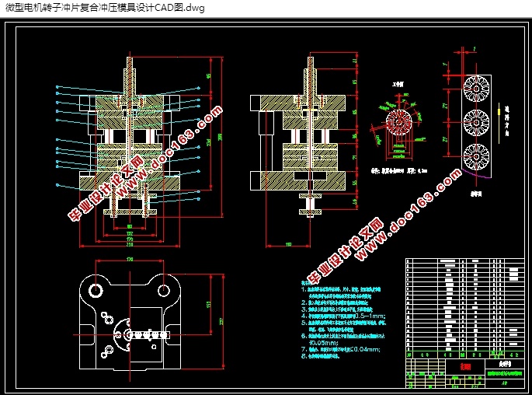Click the parts list table

tap(465, 305)
